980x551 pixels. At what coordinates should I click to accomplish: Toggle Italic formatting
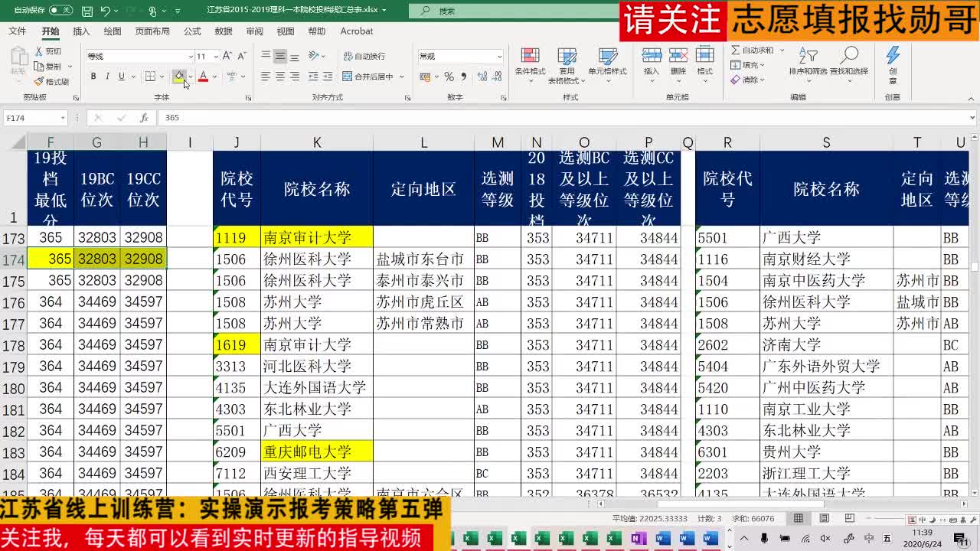pyautogui.click(x=107, y=77)
